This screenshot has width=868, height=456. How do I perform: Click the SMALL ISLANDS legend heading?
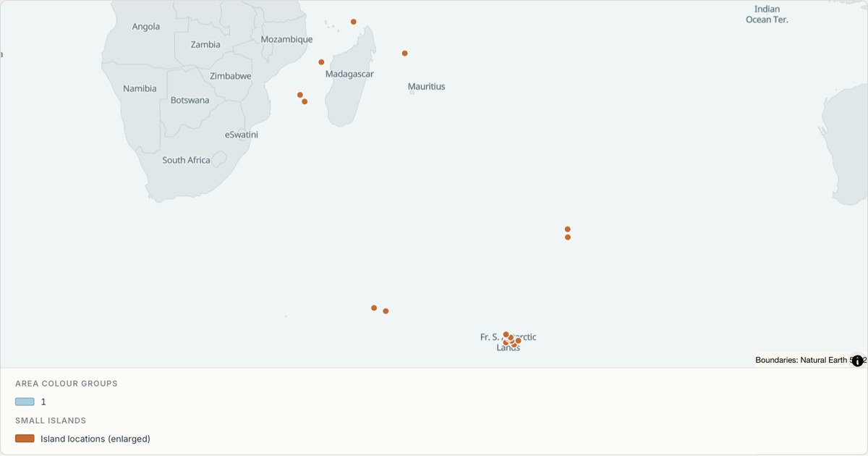(51, 421)
